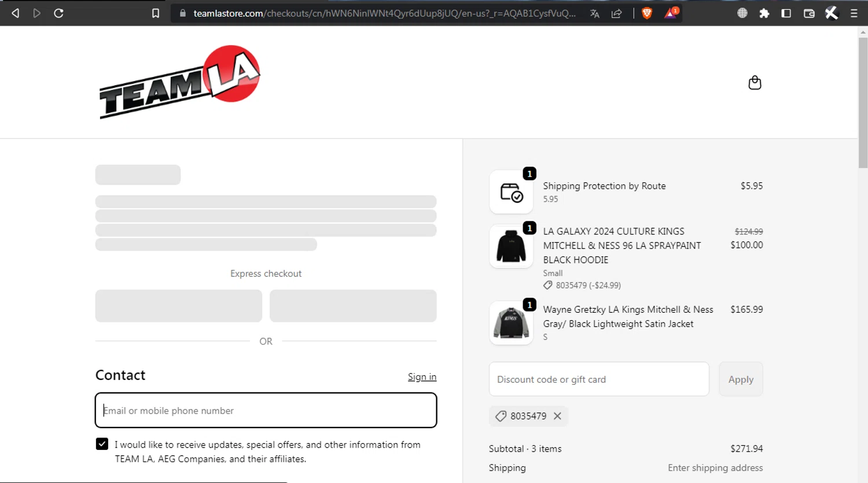This screenshot has width=868, height=483.
Task: Click the 'Contact' heading
Action: coord(120,375)
